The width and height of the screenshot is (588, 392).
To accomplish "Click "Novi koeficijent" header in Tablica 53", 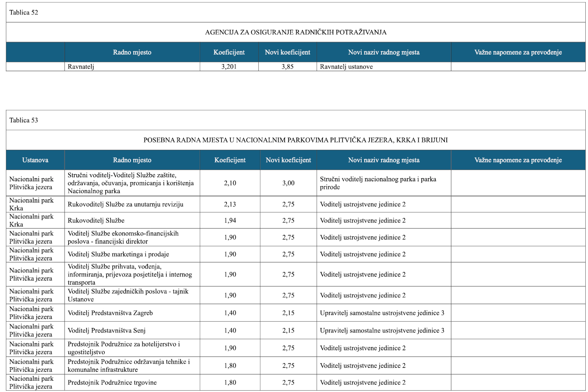I will click(288, 160).
